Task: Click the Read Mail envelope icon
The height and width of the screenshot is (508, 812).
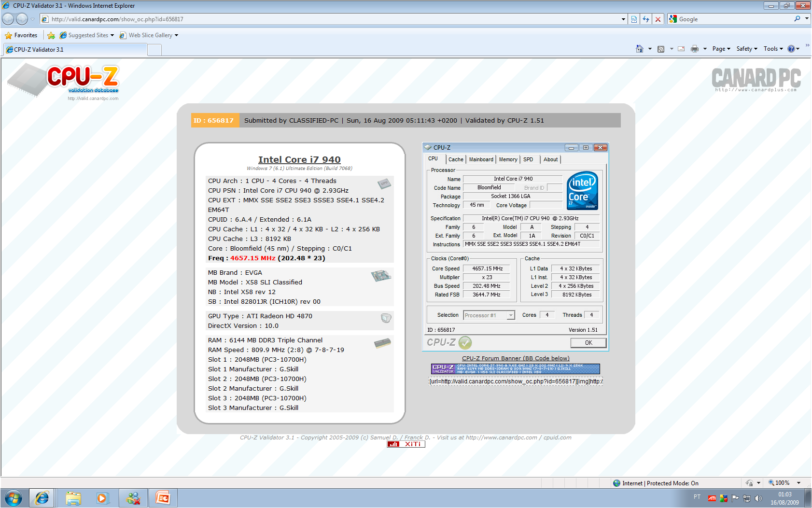Action: tap(681, 49)
